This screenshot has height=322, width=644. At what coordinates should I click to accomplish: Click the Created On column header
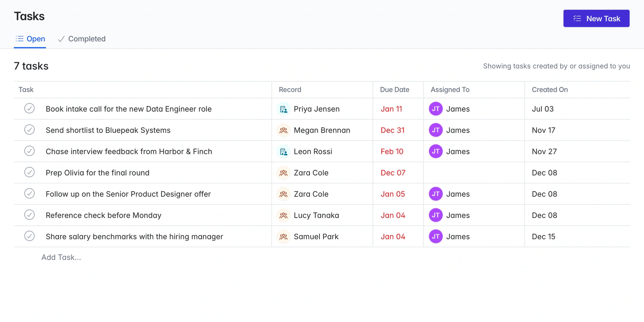pos(550,90)
